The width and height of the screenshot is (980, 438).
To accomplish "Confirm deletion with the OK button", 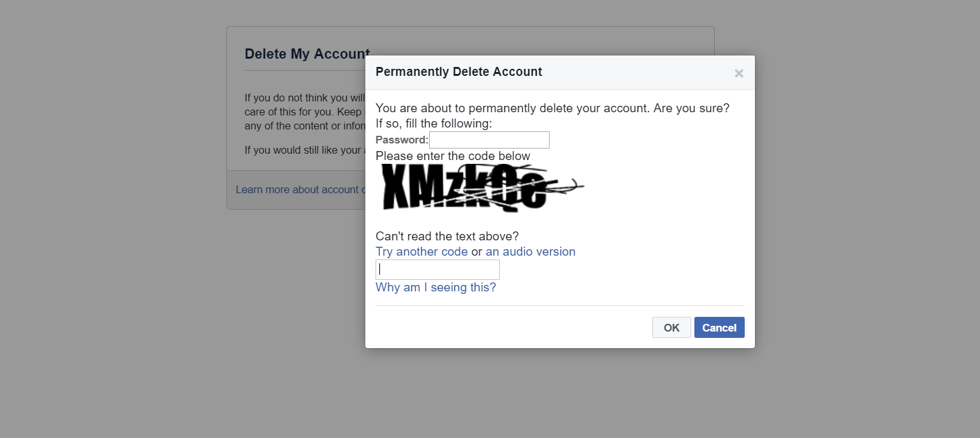I will point(671,328).
